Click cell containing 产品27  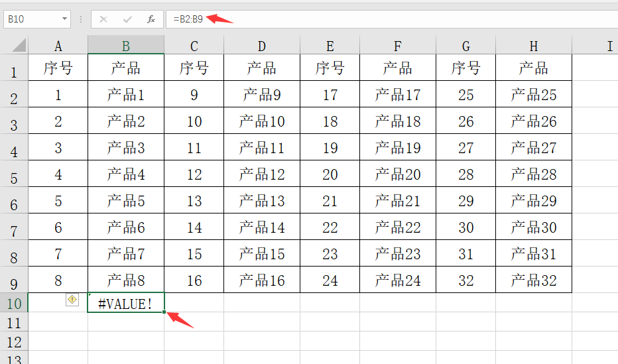(x=534, y=147)
